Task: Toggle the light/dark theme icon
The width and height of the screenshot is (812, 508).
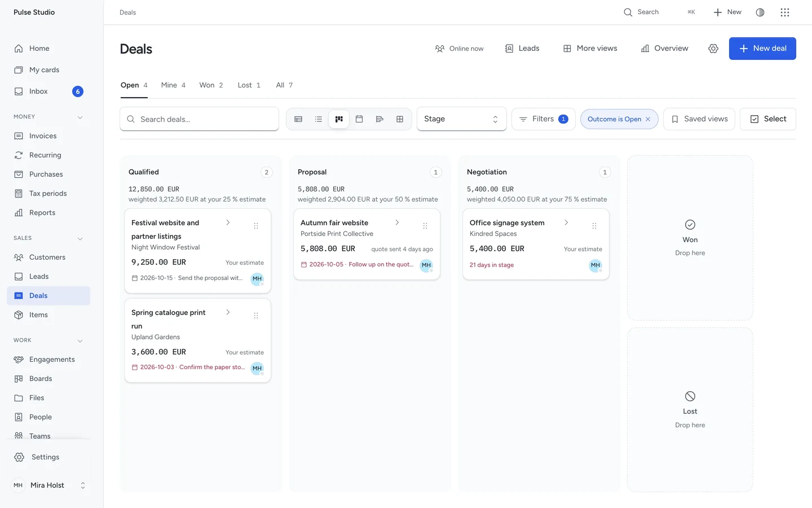Action: (760, 12)
